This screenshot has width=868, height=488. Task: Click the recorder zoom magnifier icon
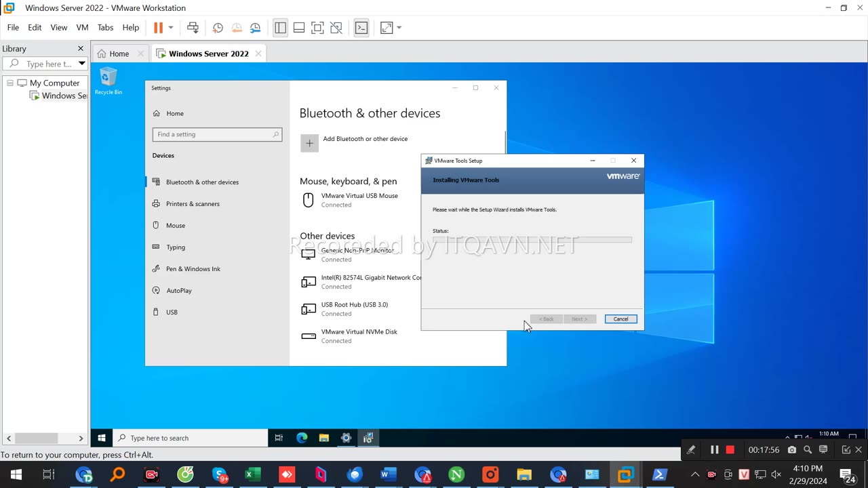pos(808,449)
